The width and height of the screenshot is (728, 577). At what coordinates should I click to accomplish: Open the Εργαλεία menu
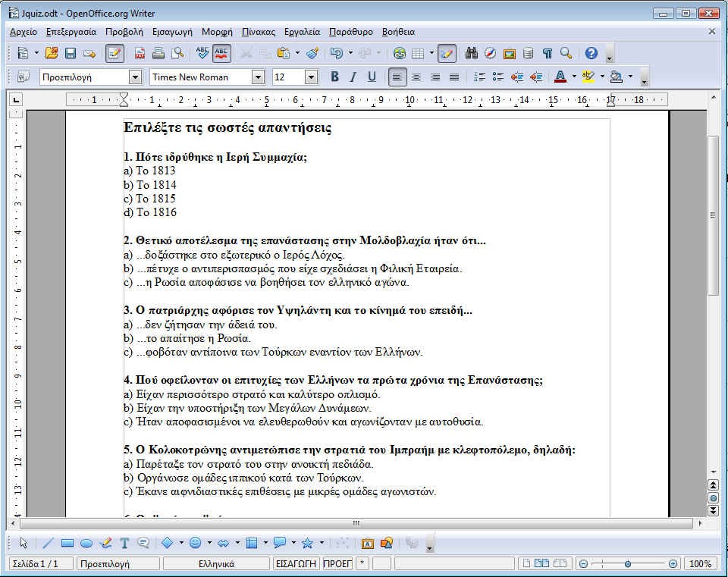pos(303,32)
